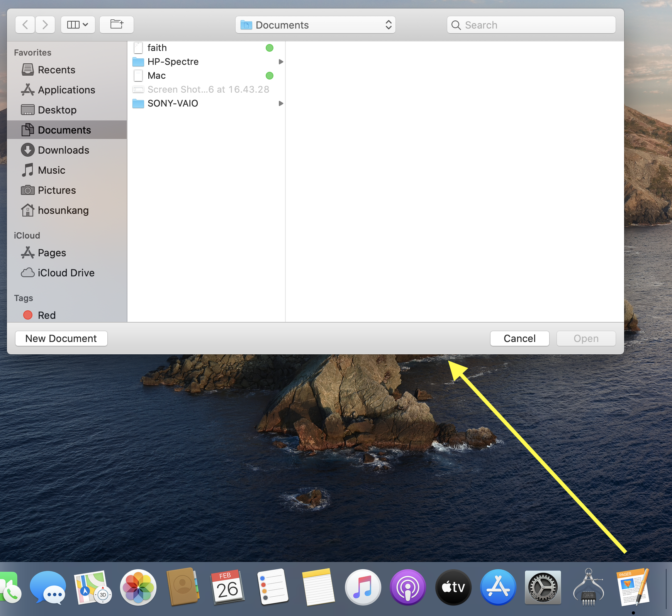The image size is (672, 616).
Task: Select Documents in the sidebar
Action: [x=67, y=130]
